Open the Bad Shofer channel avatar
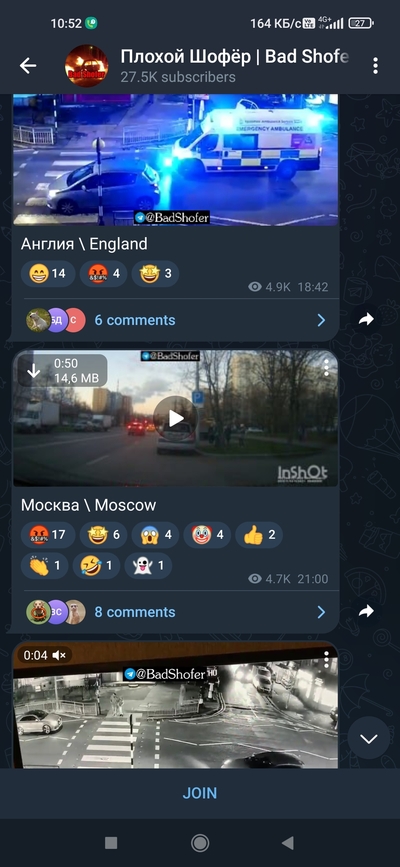The height and width of the screenshot is (867, 400). coord(87,66)
